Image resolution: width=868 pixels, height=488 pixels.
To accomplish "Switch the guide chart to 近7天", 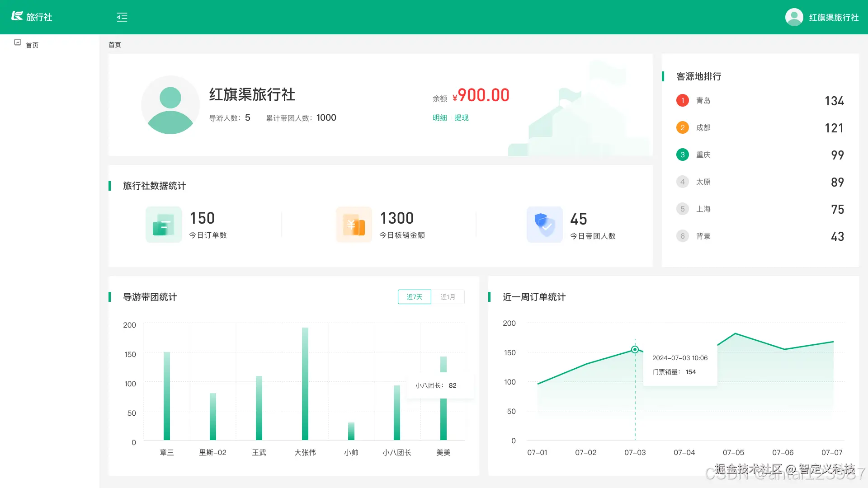I will click(x=414, y=297).
